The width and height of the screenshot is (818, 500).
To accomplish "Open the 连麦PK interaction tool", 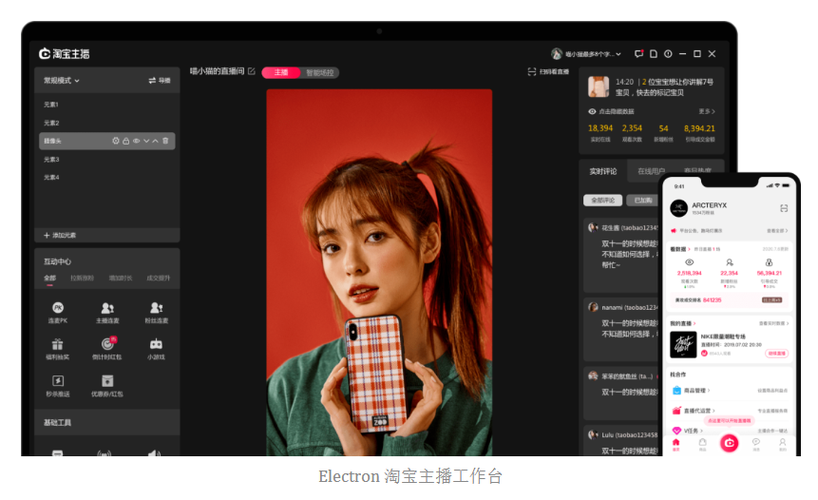I will [x=58, y=312].
